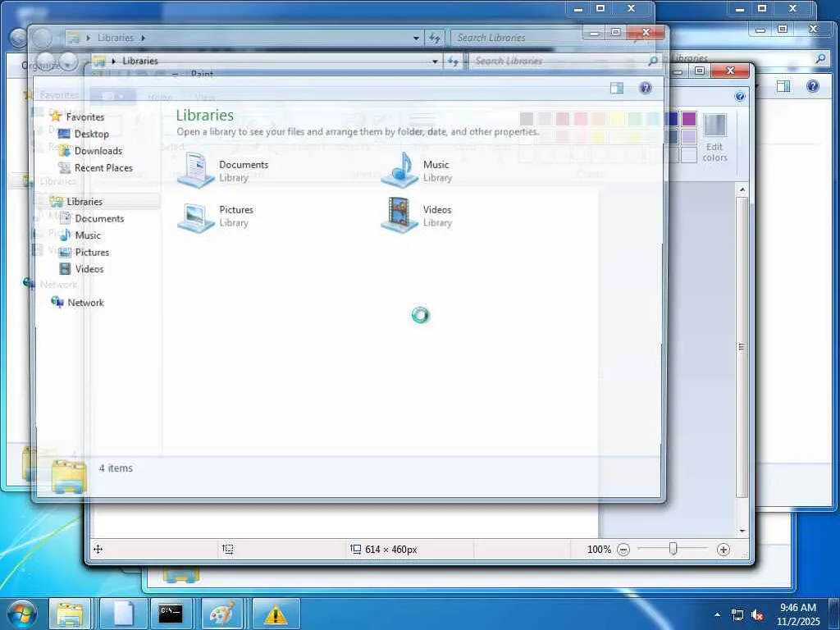Select Desktop under Favorites
Image resolution: width=840 pixels, height=630 pixels.
click(91, 134)
